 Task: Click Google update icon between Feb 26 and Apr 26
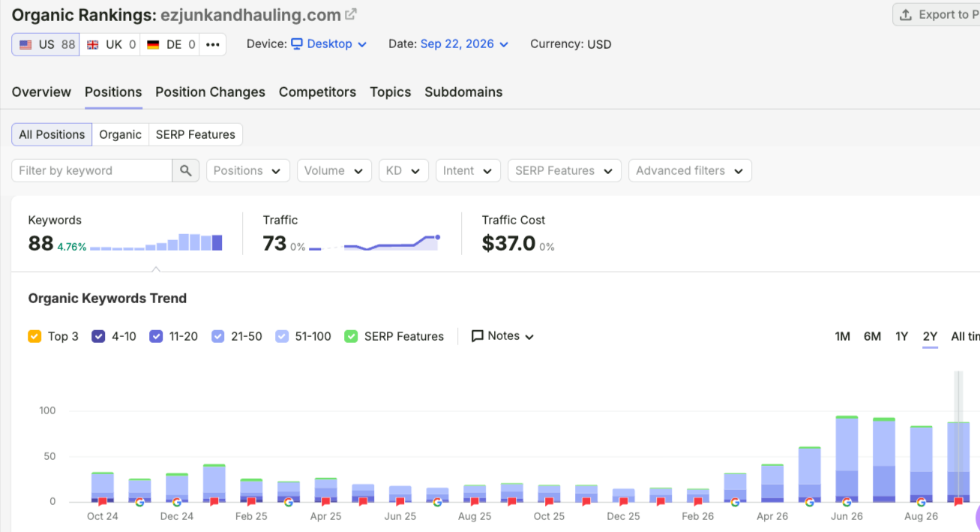coord(736,502)
